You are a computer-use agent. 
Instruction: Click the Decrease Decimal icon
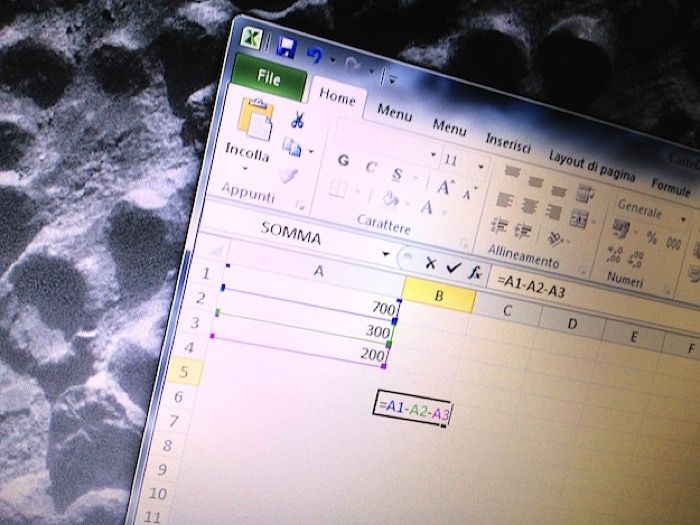[636, 259]
